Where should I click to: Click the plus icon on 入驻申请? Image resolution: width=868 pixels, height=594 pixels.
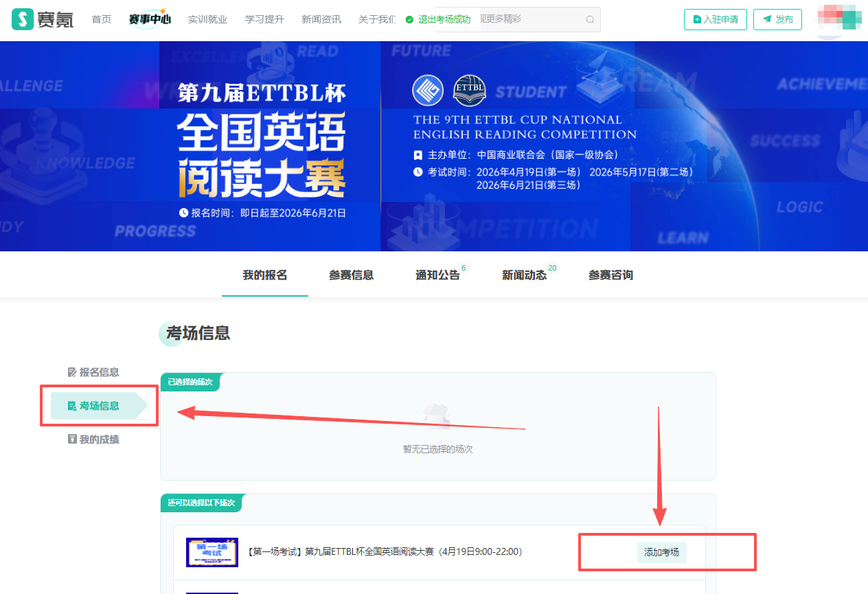698,19
